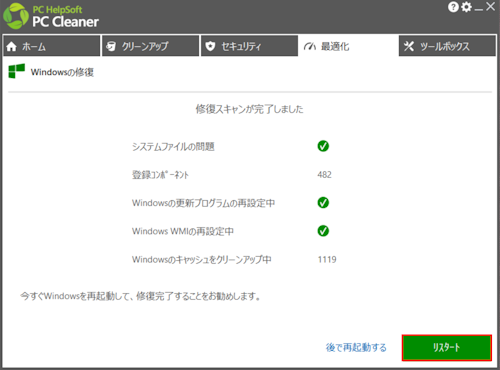
Task: Go to the セキュリティ tab
Action: point(249,46)
